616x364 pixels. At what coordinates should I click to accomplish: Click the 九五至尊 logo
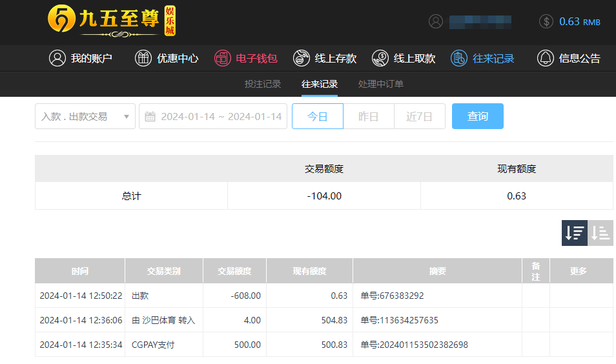coord(112,21)
